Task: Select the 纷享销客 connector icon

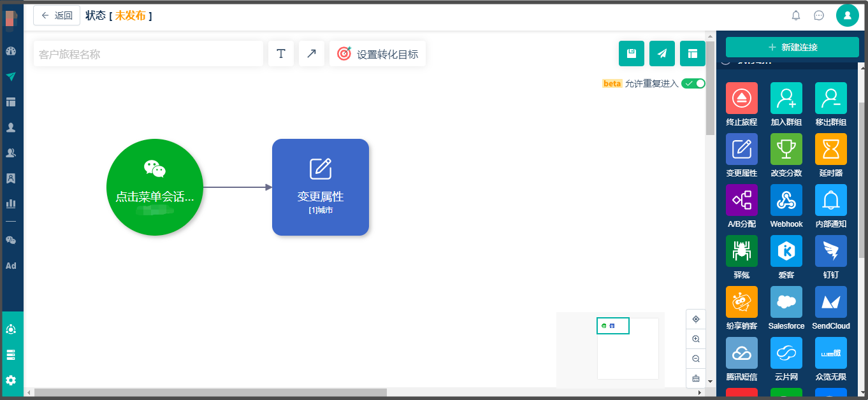Action: (x=742, y=302)
